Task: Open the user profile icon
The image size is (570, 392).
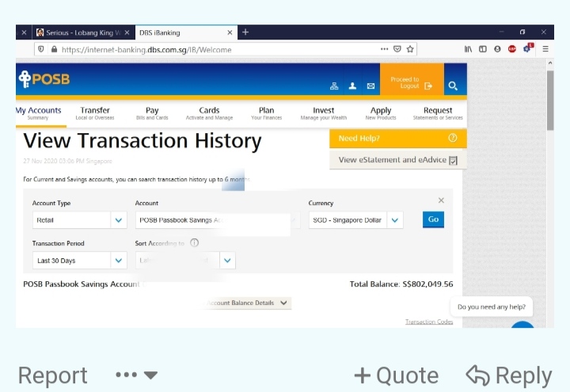Action: [x=352, y=86]
